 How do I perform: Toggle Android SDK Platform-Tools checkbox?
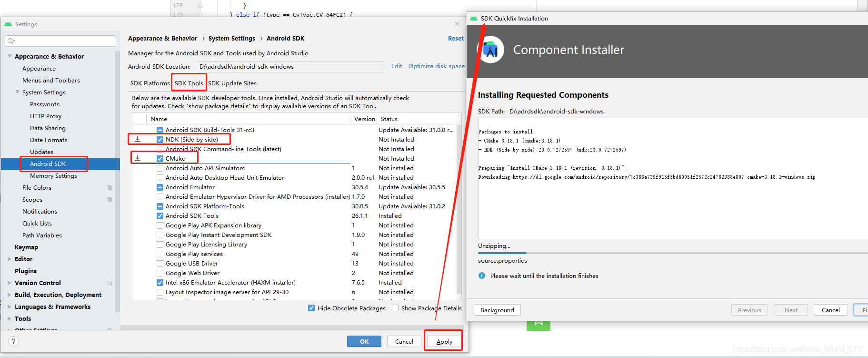(x=160, y=206)
